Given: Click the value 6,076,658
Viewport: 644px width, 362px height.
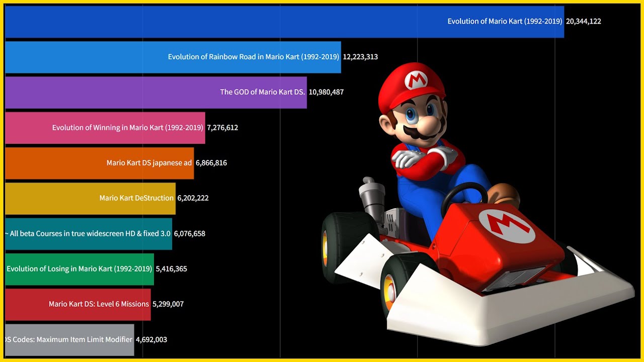Looking at the screenshot, I should 190,234.
